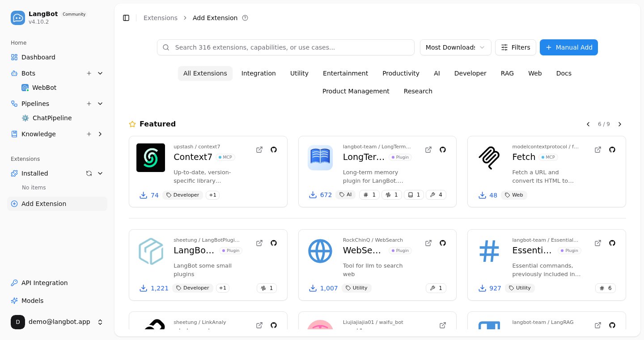Go to next featured page
The width and height of the screenshot is (644, 340).
coord(620,124)
